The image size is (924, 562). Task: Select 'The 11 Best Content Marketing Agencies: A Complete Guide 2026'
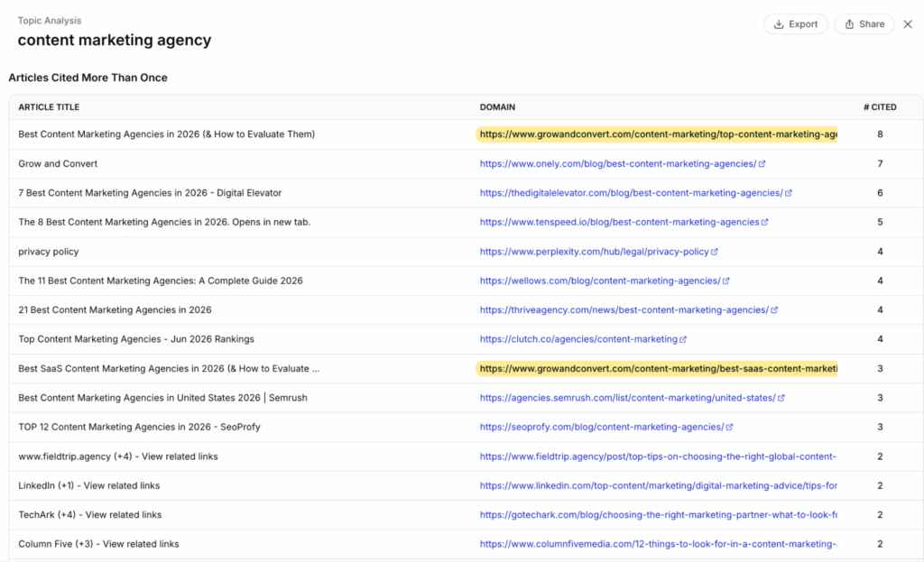click(x=161, y=281)
